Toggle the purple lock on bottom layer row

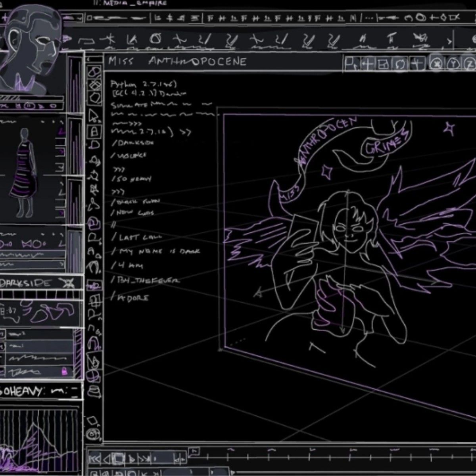pos(64,371)
